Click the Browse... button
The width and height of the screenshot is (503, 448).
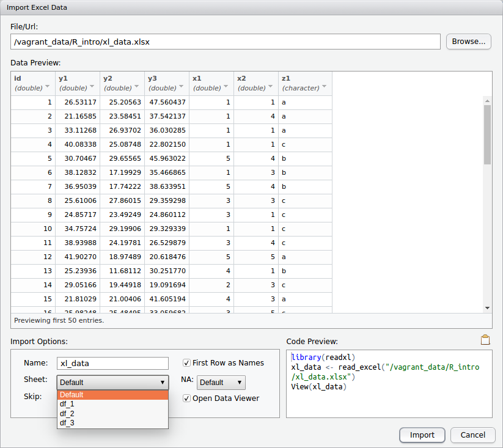tap(469, 42)
